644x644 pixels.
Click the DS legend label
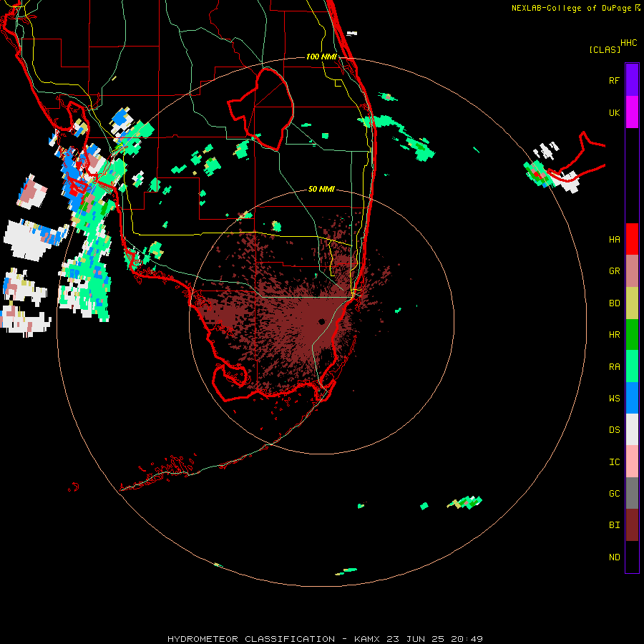click(614, 430)
